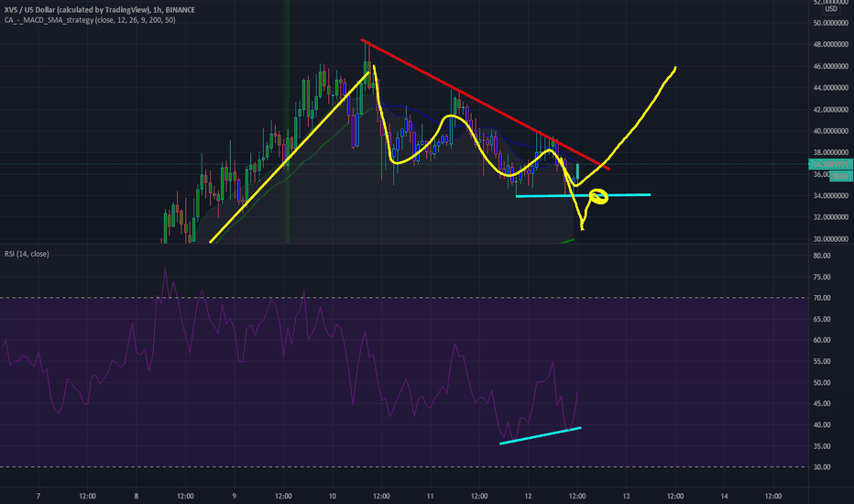Click the 40.0000000 price axis label
This screenshot has width=854, height=504.
point(830,131)
